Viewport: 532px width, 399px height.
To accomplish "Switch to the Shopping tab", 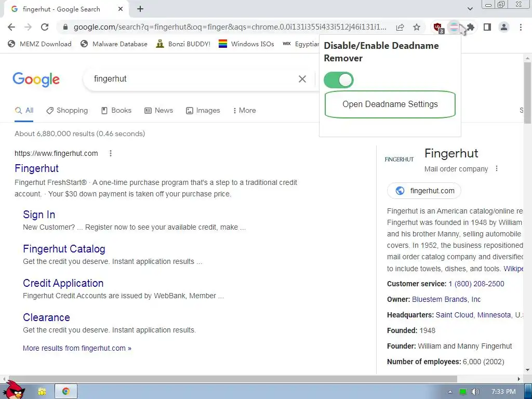I will [67, 110].
